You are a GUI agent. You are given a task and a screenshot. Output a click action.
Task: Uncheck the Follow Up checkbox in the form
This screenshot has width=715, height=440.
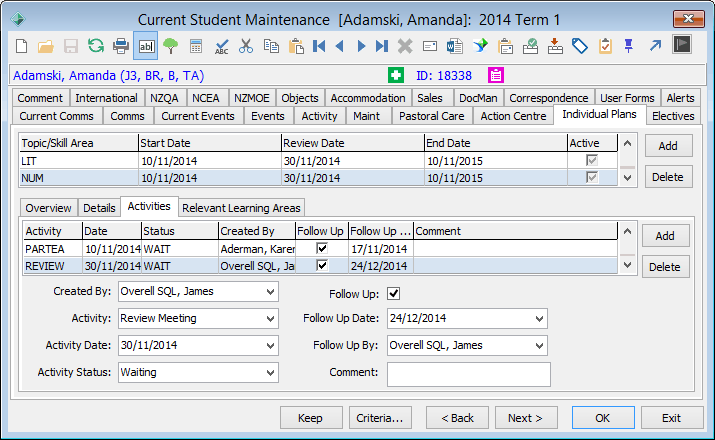pos(394,294)
